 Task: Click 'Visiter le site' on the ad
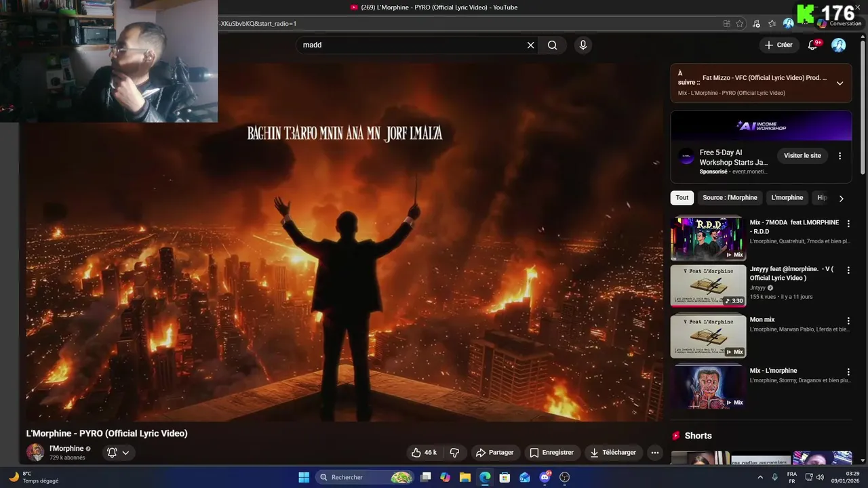(x=802, y=156)
